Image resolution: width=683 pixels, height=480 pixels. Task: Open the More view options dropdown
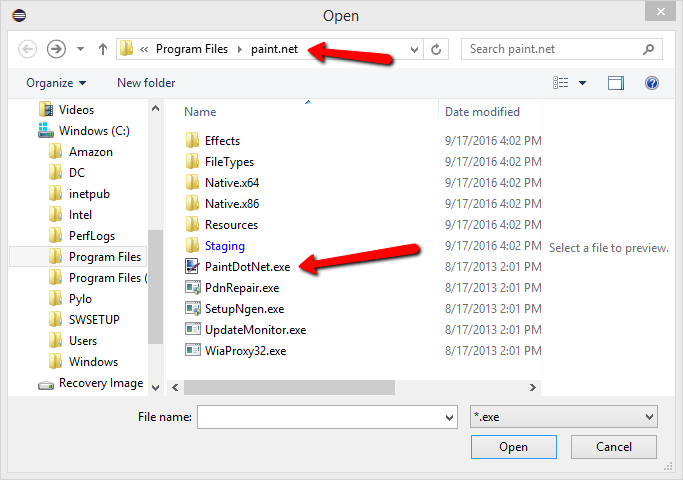click(582, 83)
